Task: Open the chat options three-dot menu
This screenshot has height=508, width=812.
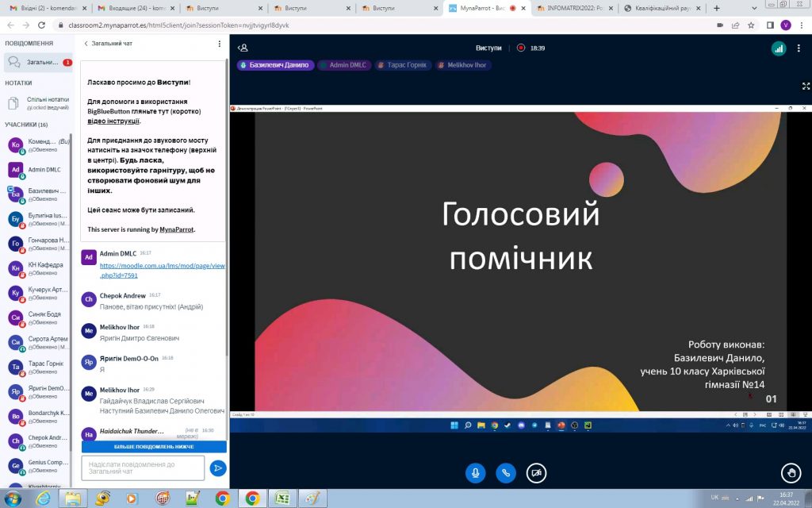Action: pyautogui.click(x=220, y=44)
